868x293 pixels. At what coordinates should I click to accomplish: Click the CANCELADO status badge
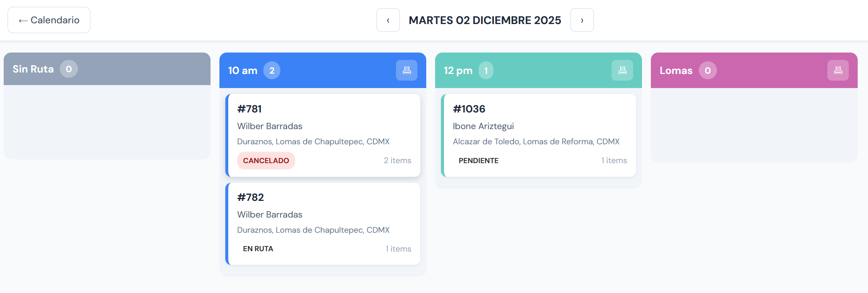[266, 161]
